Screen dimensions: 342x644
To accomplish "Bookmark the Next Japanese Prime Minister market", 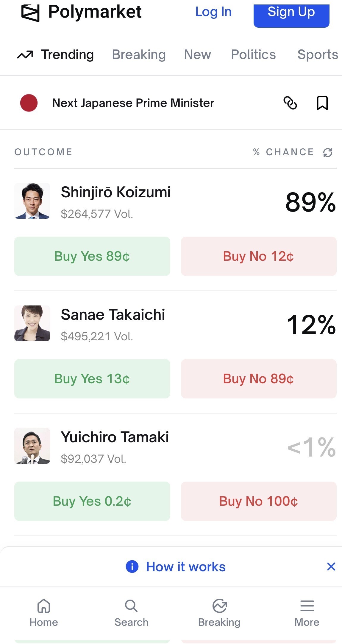I will tap(322, 103).
